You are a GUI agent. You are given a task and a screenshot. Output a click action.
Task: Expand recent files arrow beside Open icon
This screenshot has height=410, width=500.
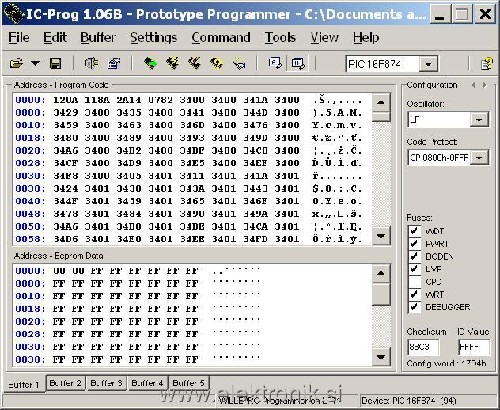pos(35,63)
